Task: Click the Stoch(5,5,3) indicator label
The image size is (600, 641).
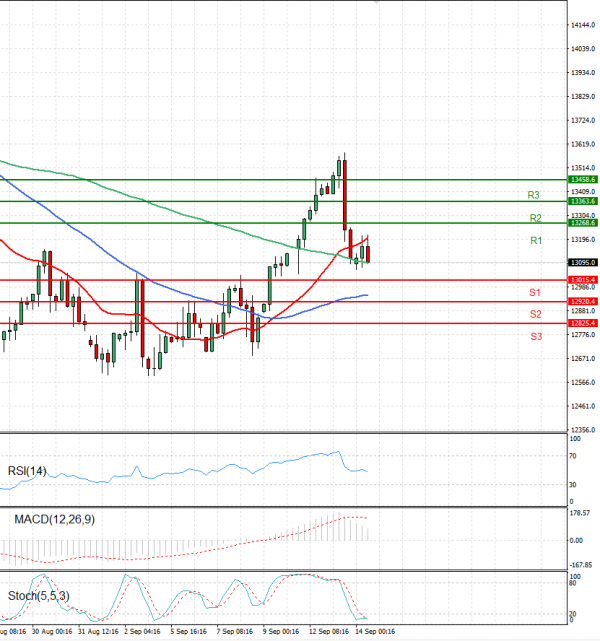Action: point(39,596)
